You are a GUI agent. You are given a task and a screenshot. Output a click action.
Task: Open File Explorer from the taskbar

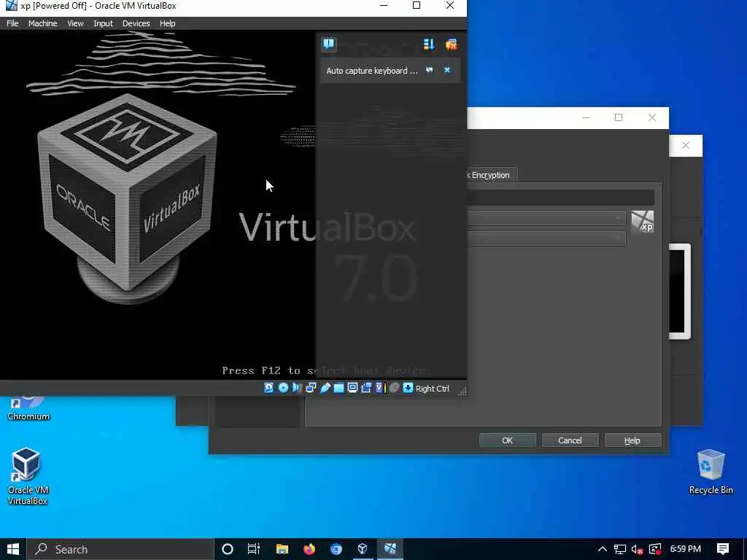pos(282,549)
